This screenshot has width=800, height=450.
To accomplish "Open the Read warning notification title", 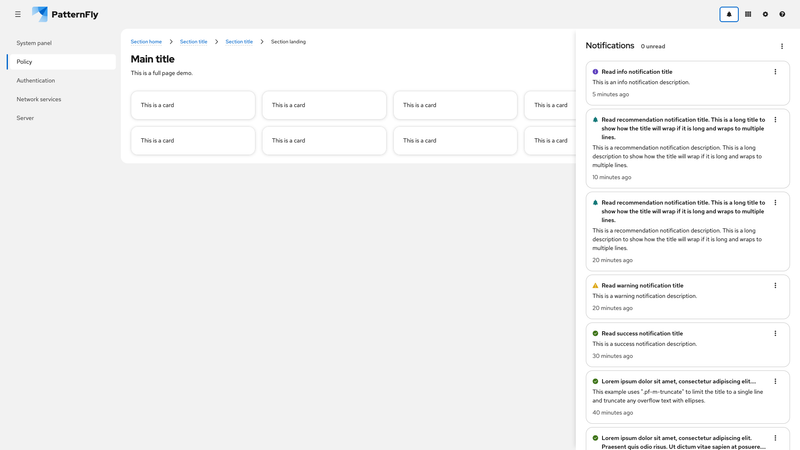I will pos(642,286).
